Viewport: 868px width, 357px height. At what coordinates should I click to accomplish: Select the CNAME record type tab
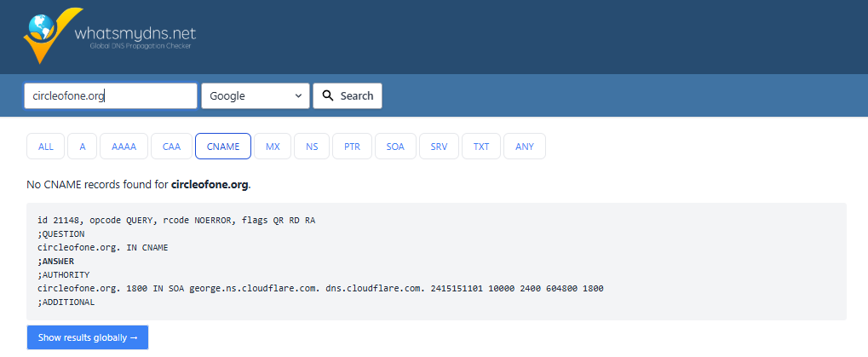click(x=223, y=147)
